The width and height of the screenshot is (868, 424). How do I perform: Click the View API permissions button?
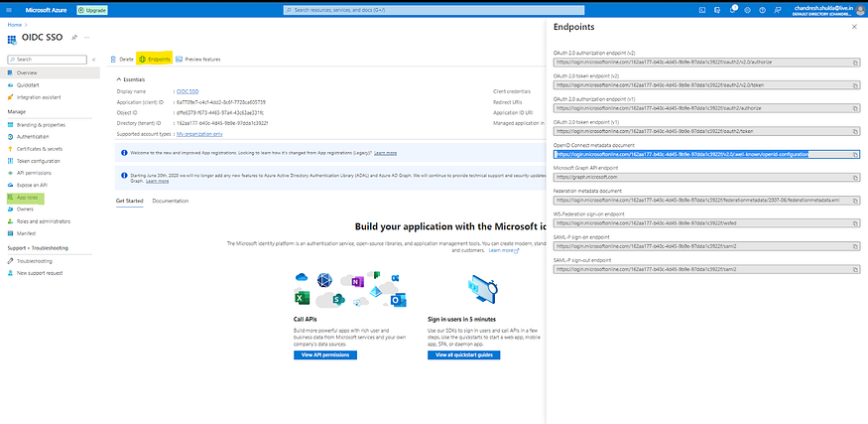325,354
